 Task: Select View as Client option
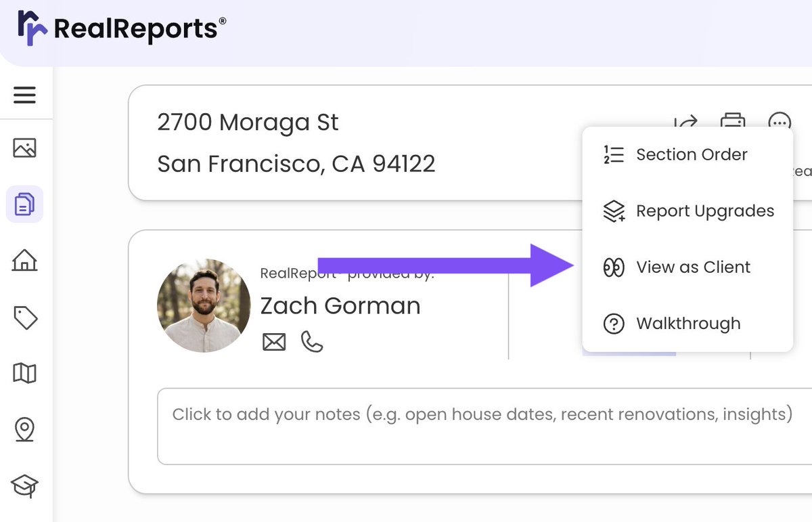click(x=687, y=267)
